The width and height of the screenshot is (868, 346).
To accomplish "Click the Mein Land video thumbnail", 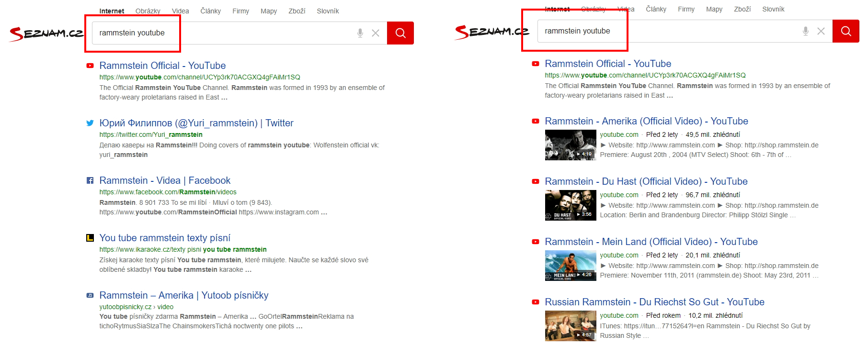I will point(571,266).
